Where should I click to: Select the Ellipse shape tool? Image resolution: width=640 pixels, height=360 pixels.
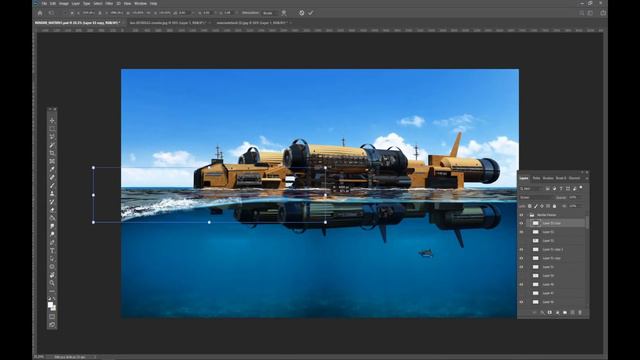[x=52, y=267]
